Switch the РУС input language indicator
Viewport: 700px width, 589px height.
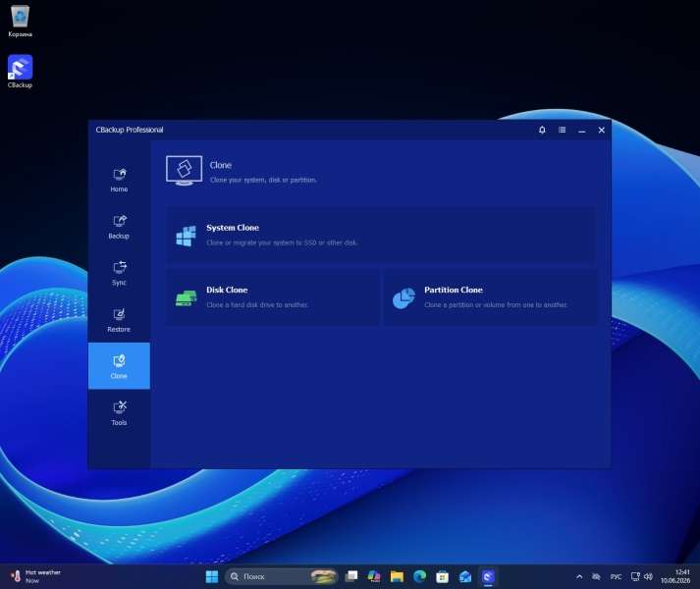(x=617, y=576)
